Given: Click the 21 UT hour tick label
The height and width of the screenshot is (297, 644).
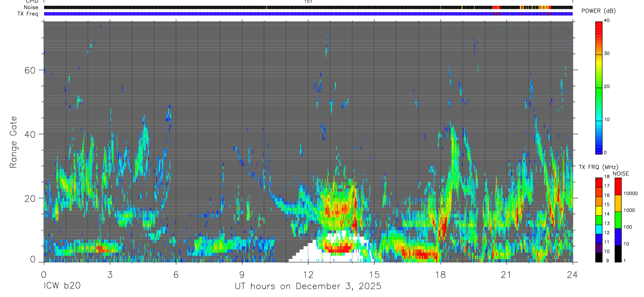Looking at the screenshot, I should 506,275.
